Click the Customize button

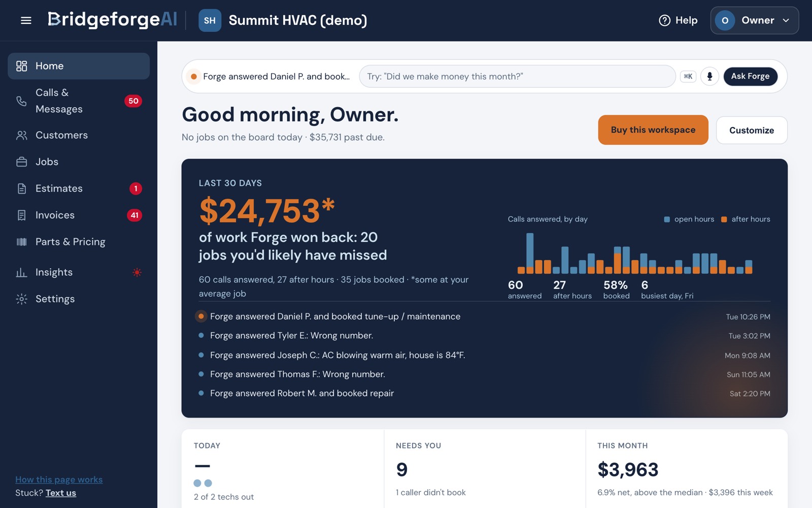click(x=752, y=130)
